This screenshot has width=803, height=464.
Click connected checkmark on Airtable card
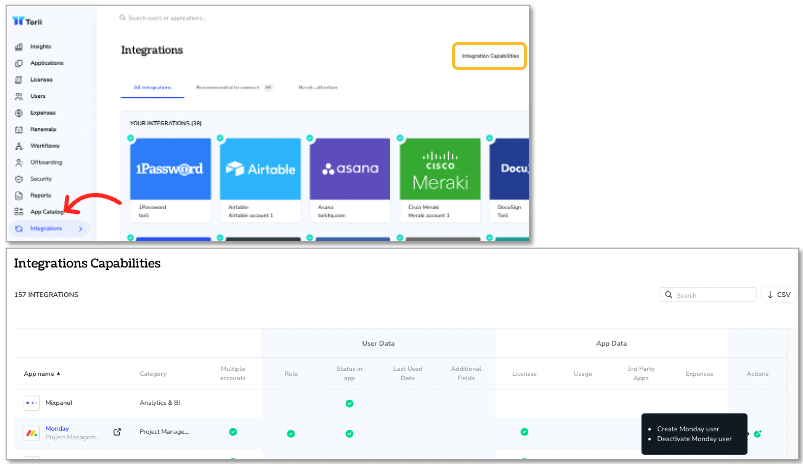[x=220, y=138]
